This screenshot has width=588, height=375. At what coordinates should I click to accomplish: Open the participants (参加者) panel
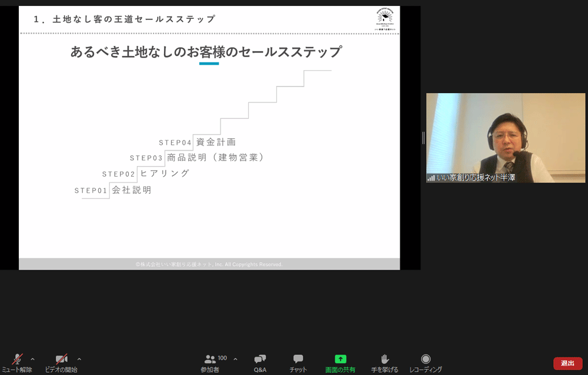click(211, 362)
